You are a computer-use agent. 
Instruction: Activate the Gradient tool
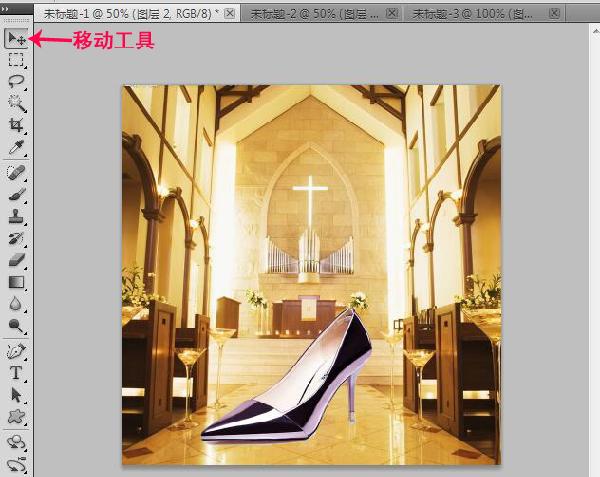16,281
